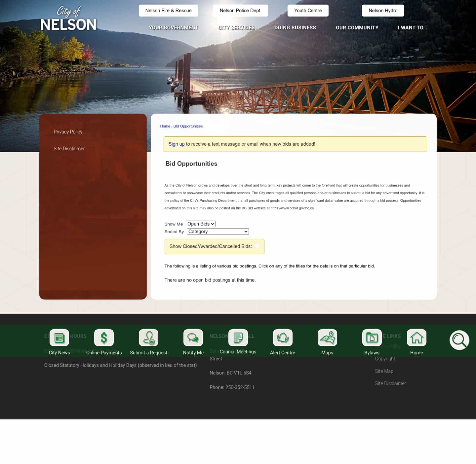Click the phone number 250-352-5511
The height and width of the screenshot is (464, 476).
point(240,387)
